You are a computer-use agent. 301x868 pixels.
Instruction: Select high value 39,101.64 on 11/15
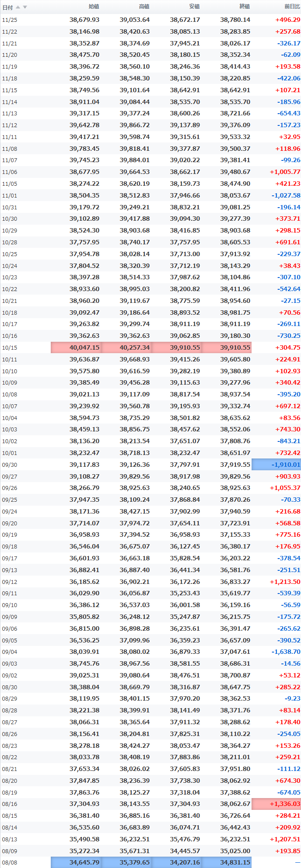tap(135, 90)
